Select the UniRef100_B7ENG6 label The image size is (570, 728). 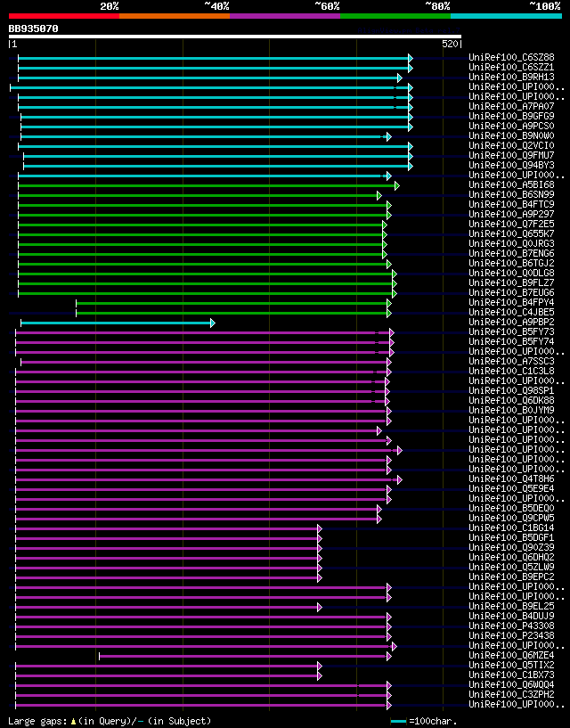[511, 253]
